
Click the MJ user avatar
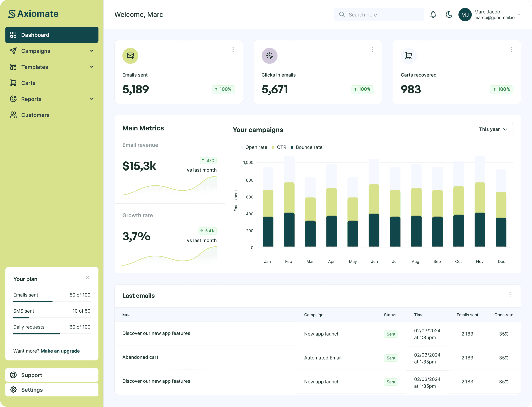point(465,14)
